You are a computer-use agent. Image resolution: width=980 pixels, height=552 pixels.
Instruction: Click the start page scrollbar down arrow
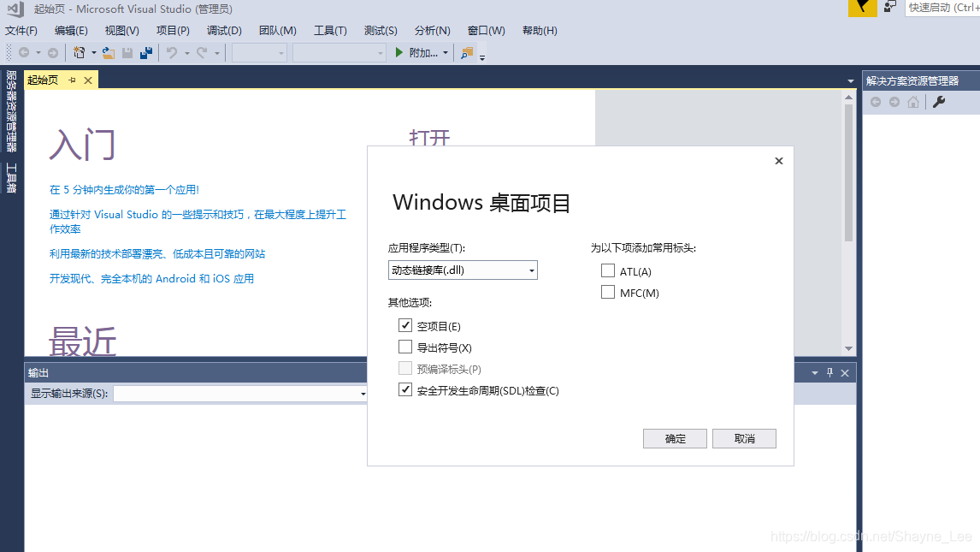(x=849, y=348)
